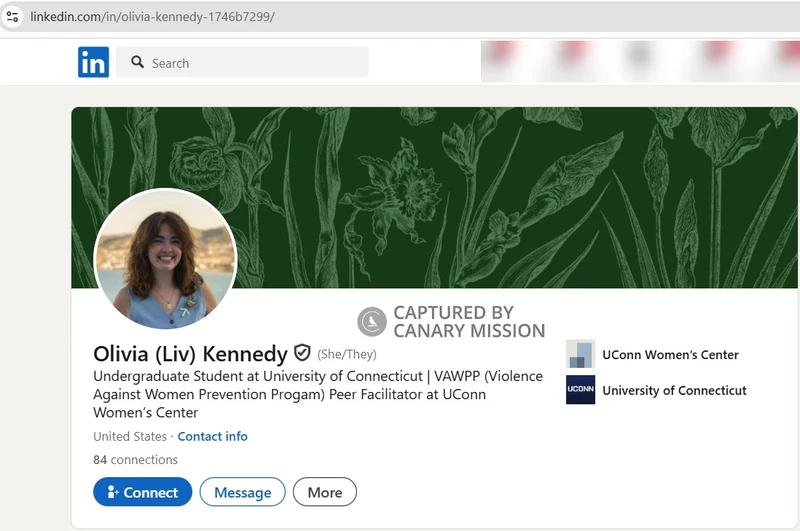Click the United States location text

pyautogui.click(x=130, y=437)
